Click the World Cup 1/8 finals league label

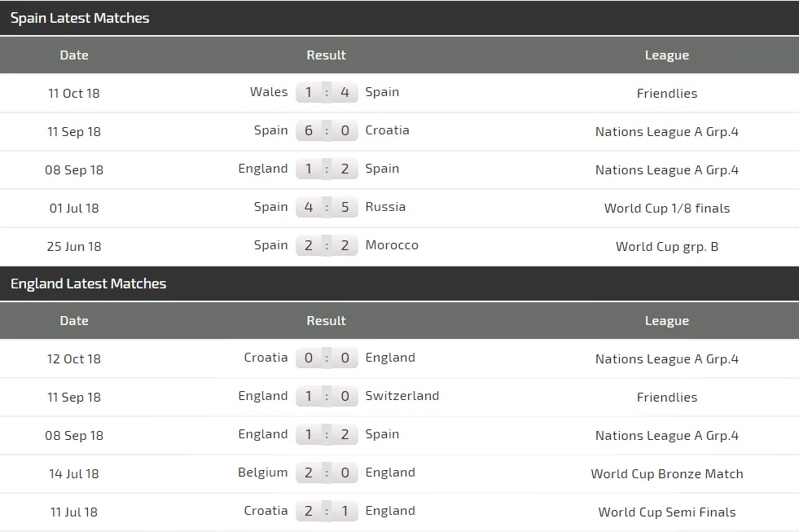pos(667,208)
